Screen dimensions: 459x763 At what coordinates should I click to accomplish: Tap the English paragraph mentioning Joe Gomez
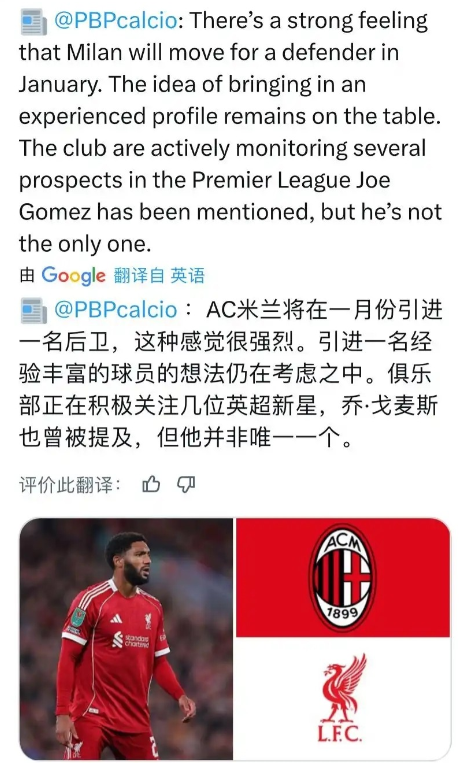(230, 132)
